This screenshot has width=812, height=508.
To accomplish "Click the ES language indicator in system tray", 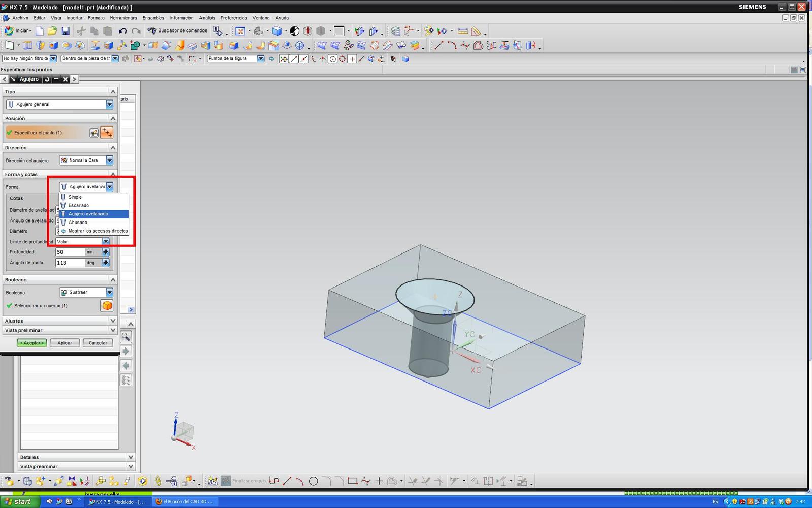I will click(715, 502).
